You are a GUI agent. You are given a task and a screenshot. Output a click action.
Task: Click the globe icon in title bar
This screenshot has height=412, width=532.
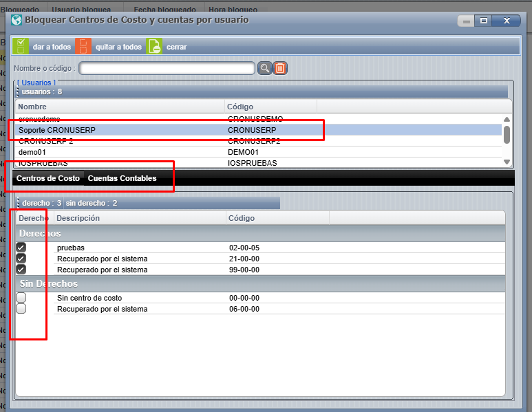[x=15, y=21]
